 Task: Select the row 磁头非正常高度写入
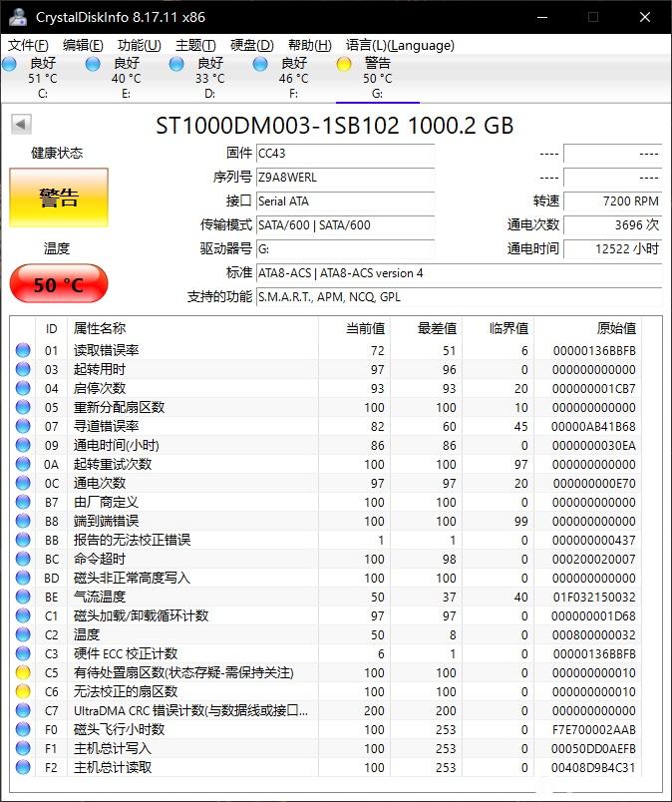326,578
